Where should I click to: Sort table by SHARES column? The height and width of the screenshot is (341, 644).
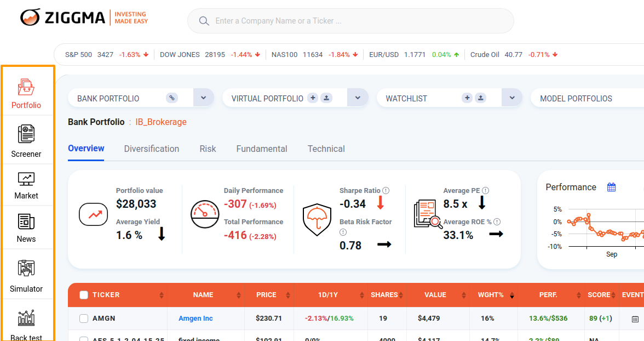(x=400, y=295)
